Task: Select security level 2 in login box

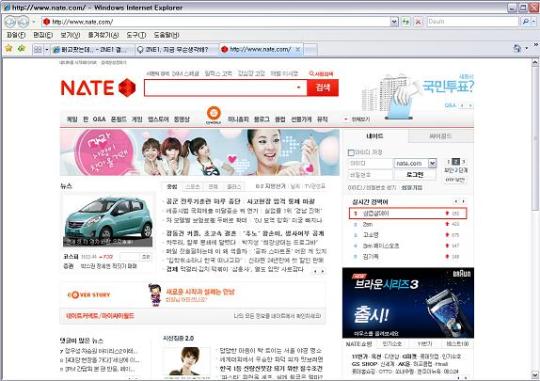Action: [456, 162]
